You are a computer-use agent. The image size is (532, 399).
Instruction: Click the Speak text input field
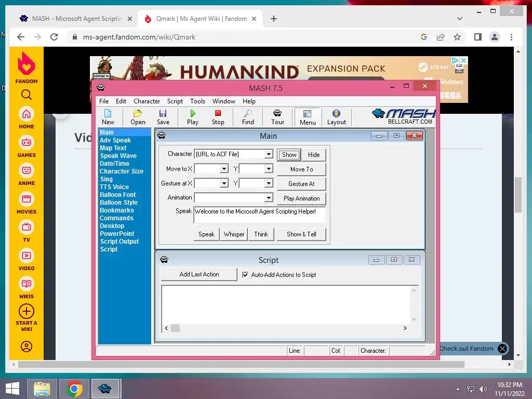tap(260, 215)
